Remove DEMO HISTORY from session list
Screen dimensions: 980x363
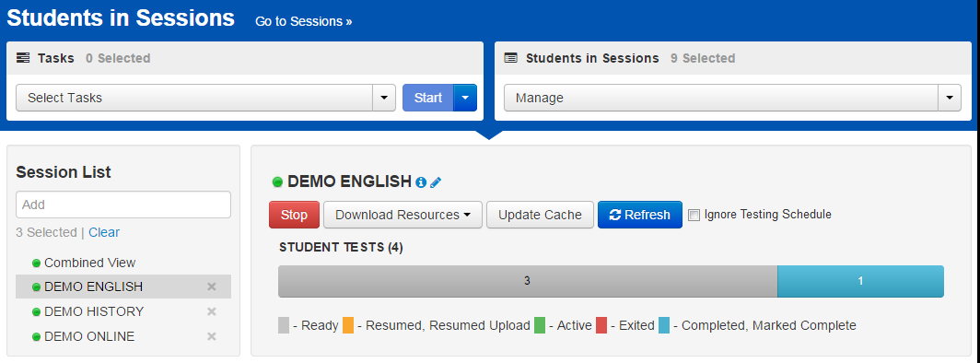point(212,311)
